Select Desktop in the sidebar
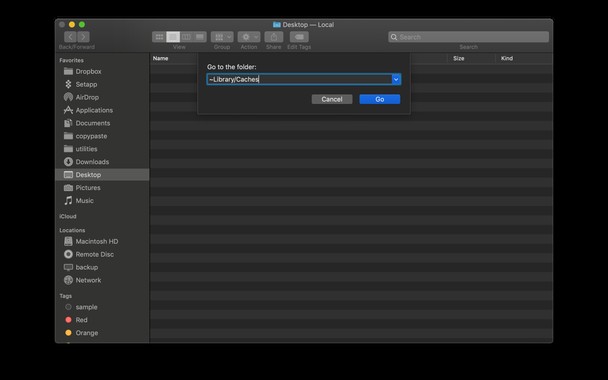608x380 pixels. coord(102,174)
